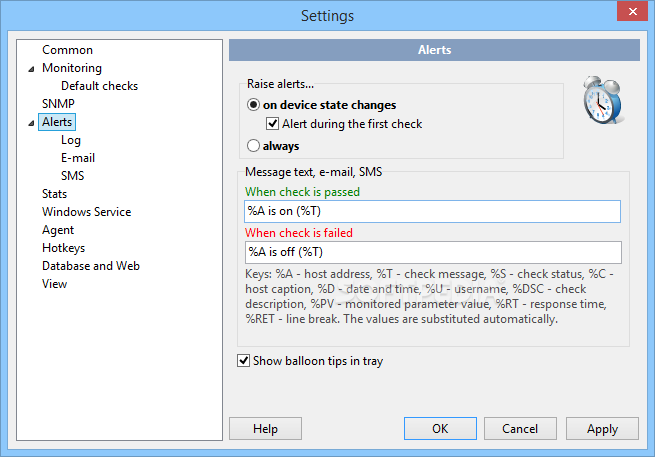Image resolution: width=655 pixels, height=457 pixels.
Task: Click the alarm clock Alerts icon
Action: pyautogui.click(x=603, y=99)
